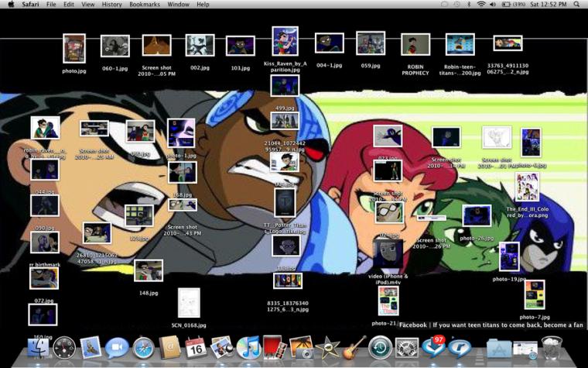This screenshot has width=588, height=368.
Task: Open the Help menu
Action: tap(203, 4)
